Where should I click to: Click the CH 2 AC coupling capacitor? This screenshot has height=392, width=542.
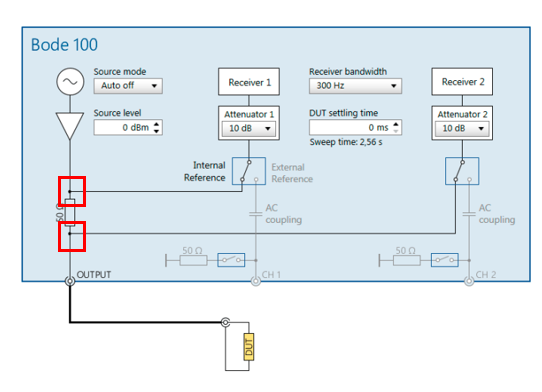[469, 214]
